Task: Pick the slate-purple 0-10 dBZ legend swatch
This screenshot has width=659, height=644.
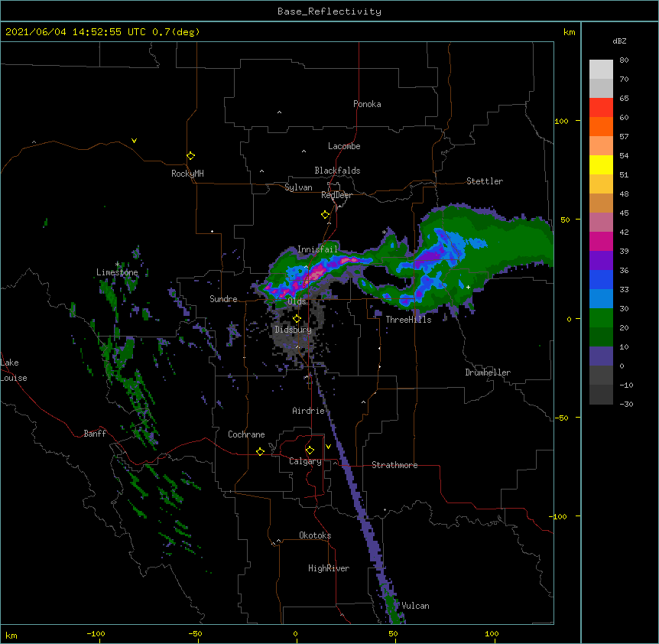Action: (601, 356)
